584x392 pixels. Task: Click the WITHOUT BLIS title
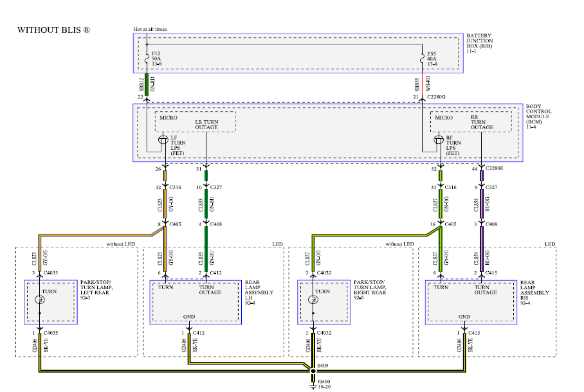pos(53,28)
